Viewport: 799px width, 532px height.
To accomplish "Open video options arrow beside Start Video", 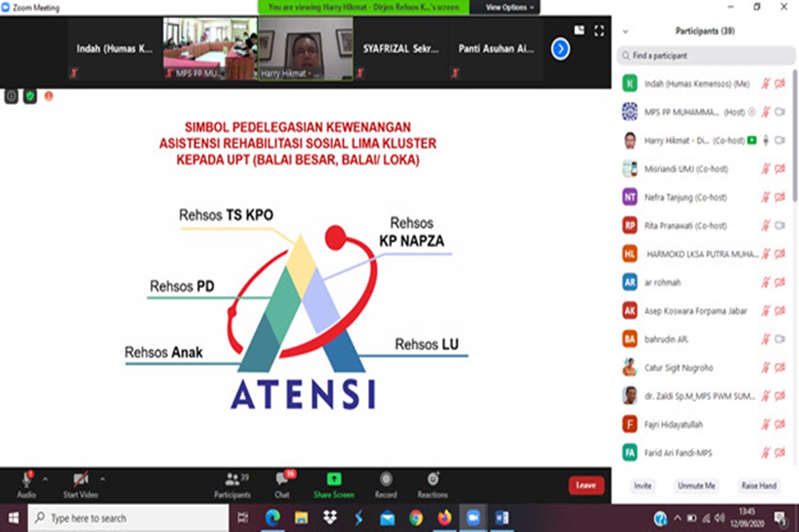I will coord(102,479).
